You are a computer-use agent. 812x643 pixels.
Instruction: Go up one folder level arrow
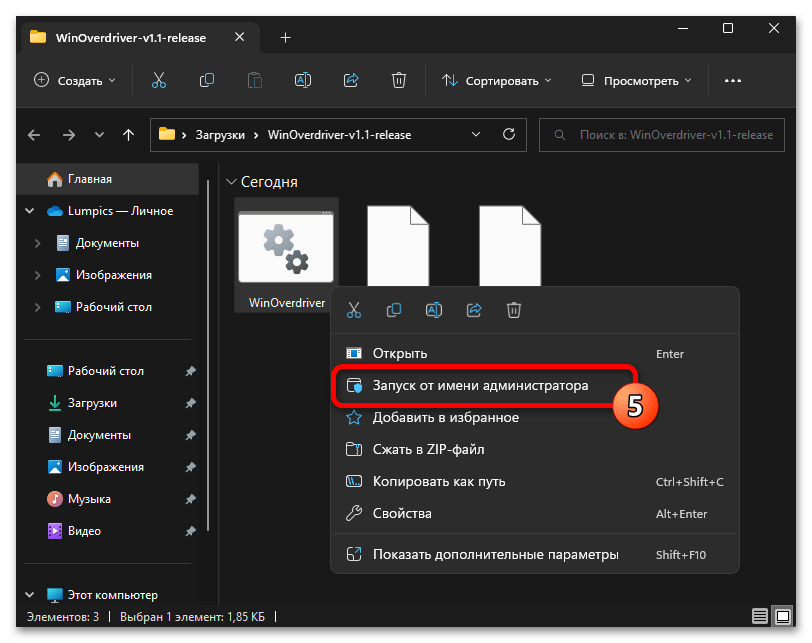(128, 135)
